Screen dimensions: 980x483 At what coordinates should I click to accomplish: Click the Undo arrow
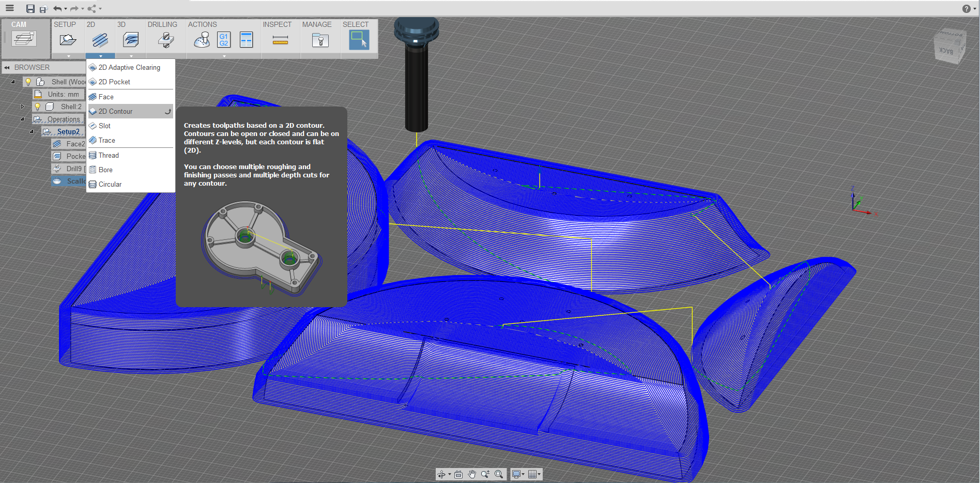tap(57, 8)
